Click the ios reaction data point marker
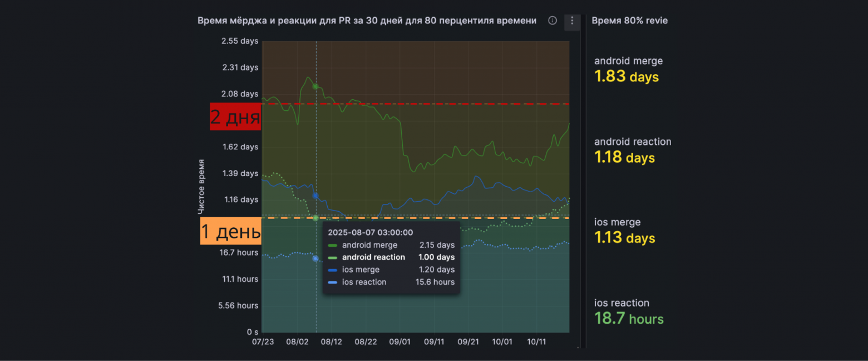This screenshot has height=361, width=868. point(315,258)
